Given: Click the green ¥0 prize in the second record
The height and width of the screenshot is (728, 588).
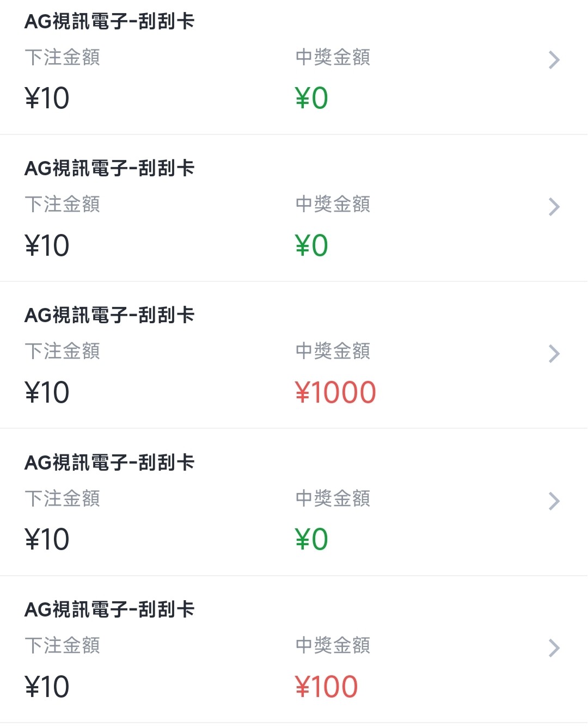Looking at the screenshot, I should pos(311,245).
